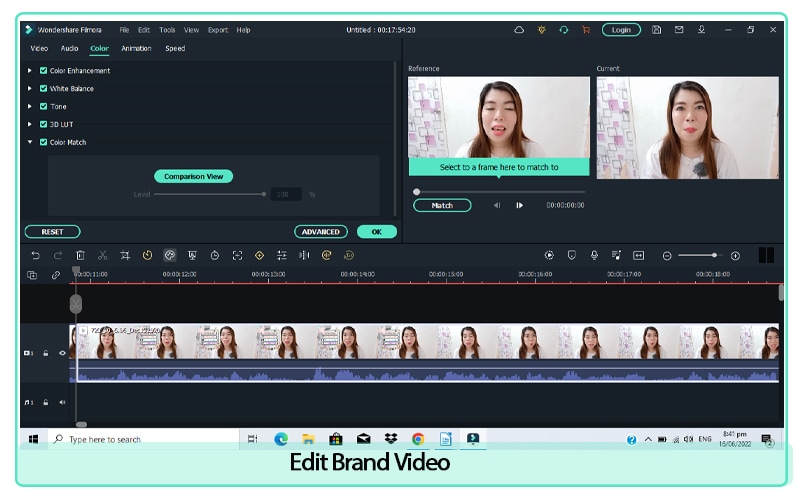
Task: Click the Login button
Action: (x=621, y=30)
